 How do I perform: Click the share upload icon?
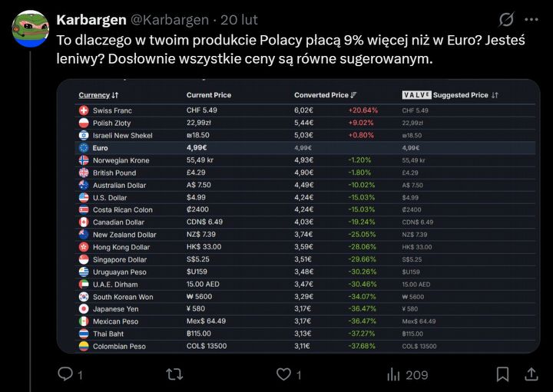[531, 374]
